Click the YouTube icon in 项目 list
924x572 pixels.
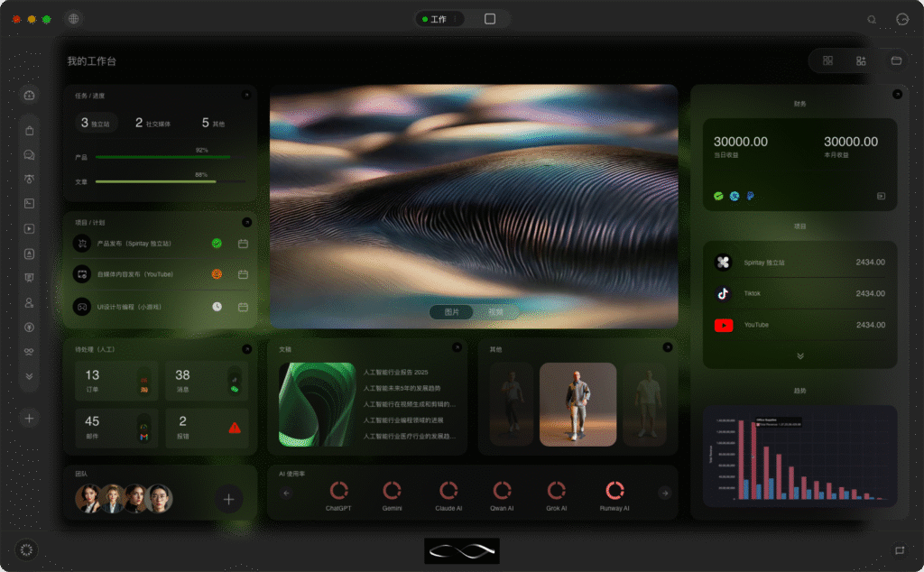[723, 325]
